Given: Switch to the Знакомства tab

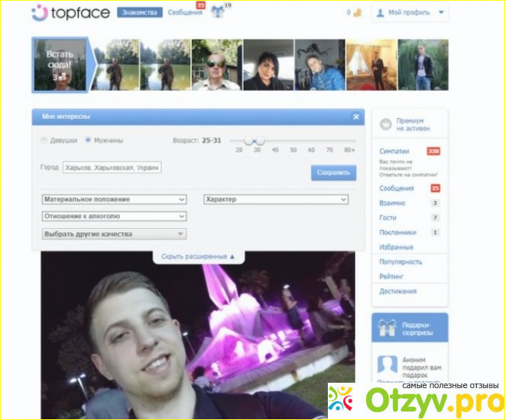Looking at the screenshot, I should point(140,13).
